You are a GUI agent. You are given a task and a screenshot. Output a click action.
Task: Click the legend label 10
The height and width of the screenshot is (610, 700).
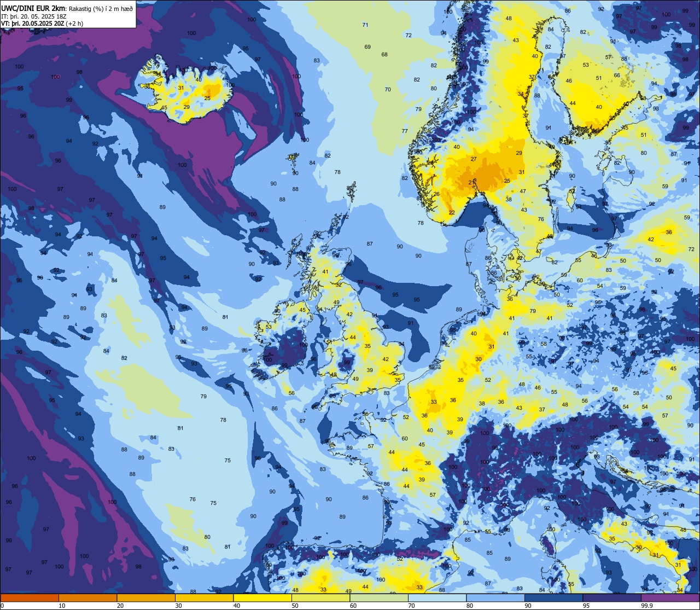[x=62, y=606]
